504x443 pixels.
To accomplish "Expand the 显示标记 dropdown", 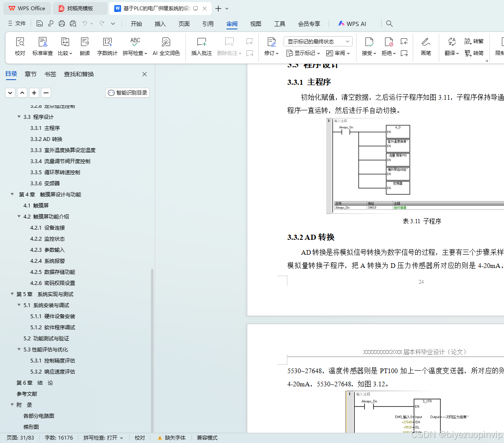I will click(303, 53).
